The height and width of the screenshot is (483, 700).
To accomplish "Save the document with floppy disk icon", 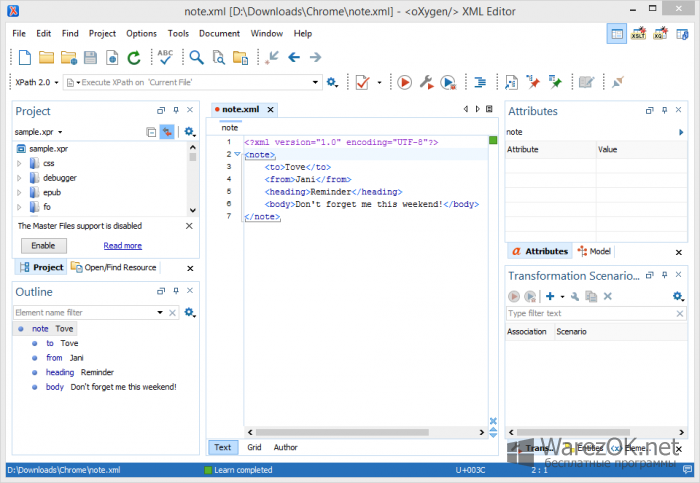I will [x=90, y=58].
